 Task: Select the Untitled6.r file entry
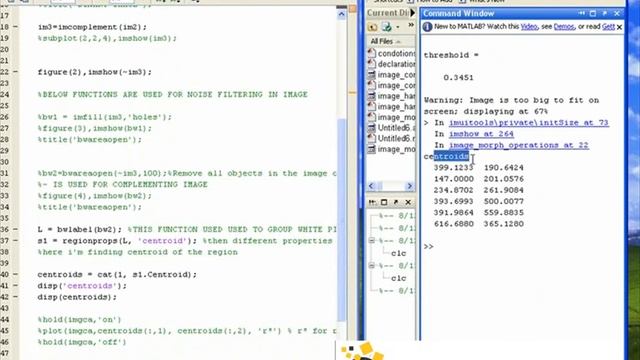point(396,138)
